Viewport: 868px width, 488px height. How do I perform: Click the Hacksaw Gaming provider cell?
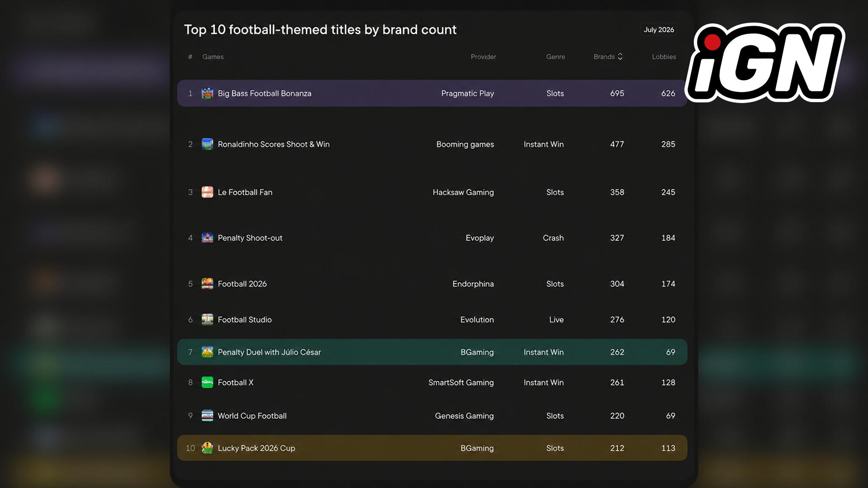(463, 192)
